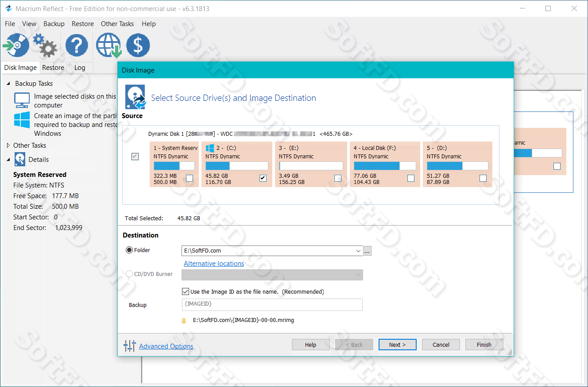588x387 pixels.
Task: Switch to the Log tab
Action: (x=80, y=68)
